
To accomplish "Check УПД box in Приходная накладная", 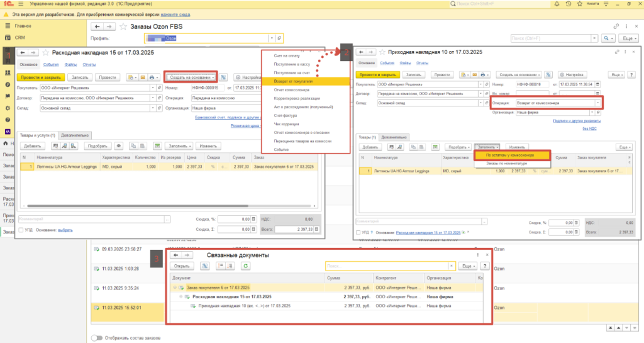I will 358,232.
